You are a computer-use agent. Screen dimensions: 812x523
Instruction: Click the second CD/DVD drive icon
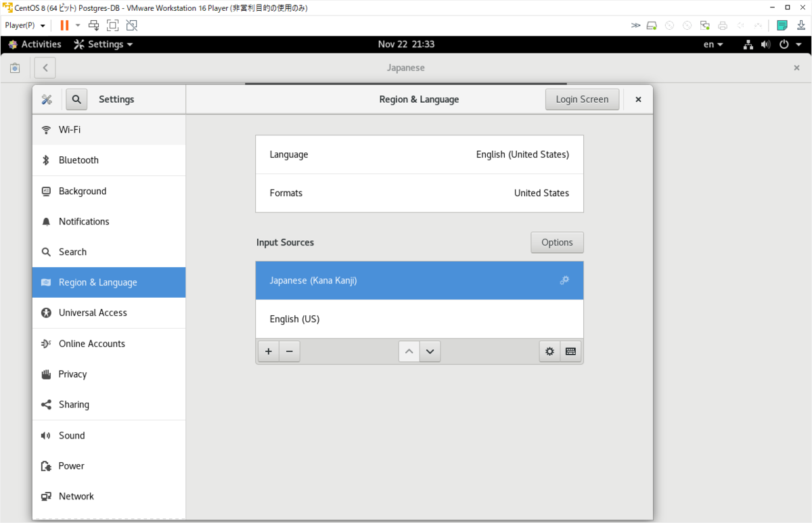[687, 26]
